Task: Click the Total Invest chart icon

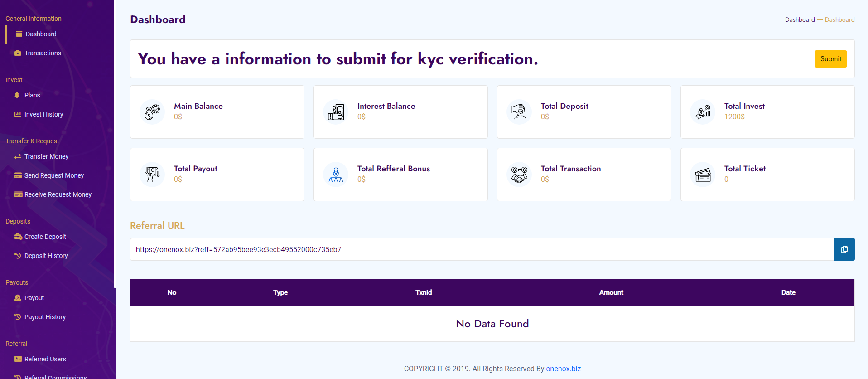Action: [x=703, y=112]
